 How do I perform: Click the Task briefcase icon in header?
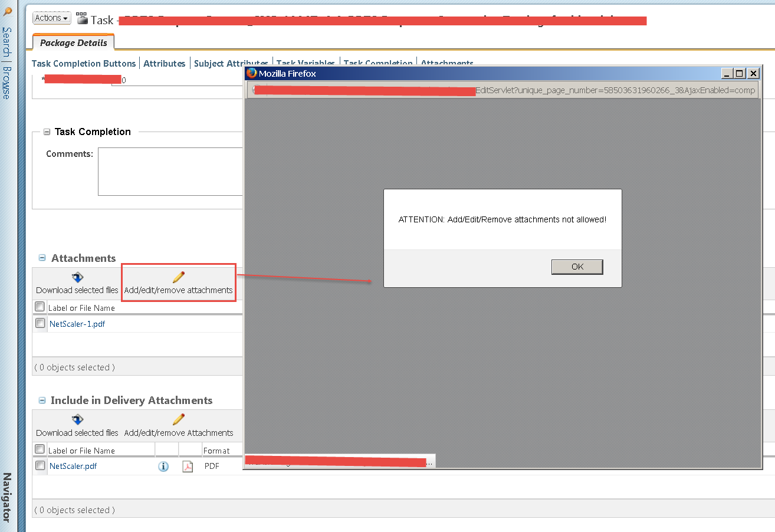click(83, 19)
